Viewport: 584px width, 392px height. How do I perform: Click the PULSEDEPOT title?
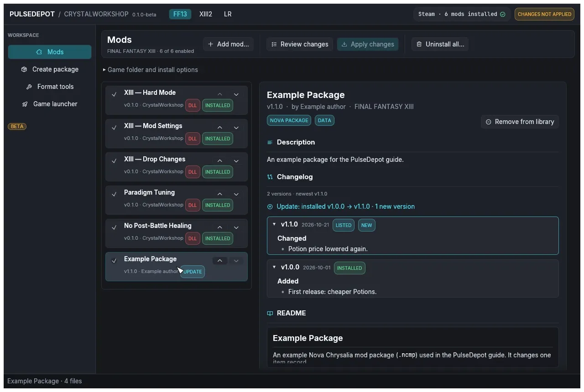[32, 14]
